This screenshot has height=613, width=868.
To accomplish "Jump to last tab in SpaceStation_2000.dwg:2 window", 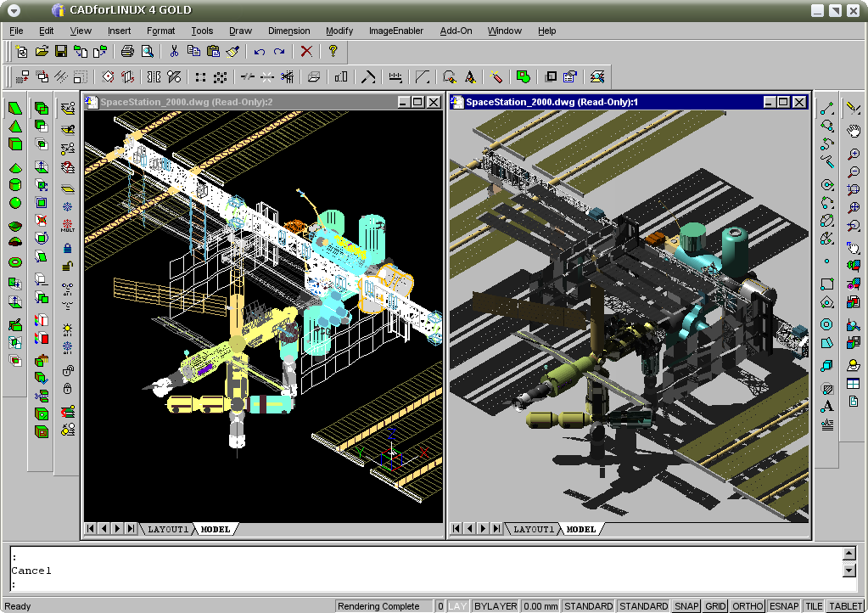I will tap(132, 528).
